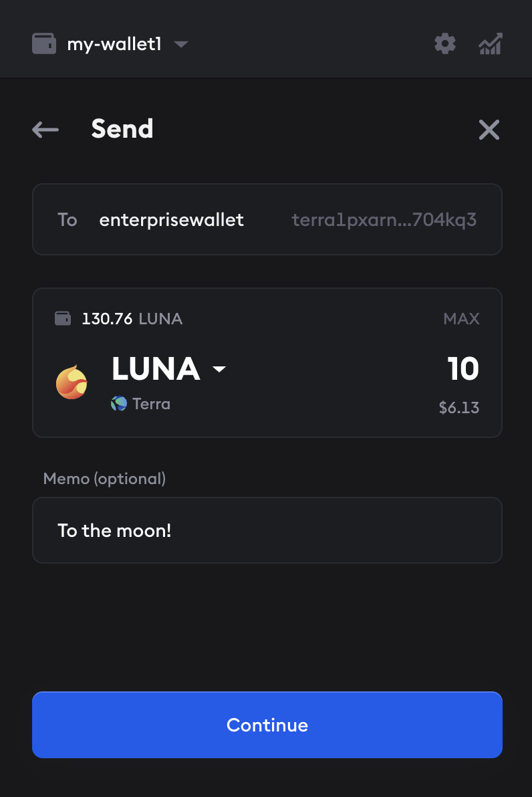The height and width of the screenshot is (797, 532).
Task: Click the truncated terra1pxarn...704kq3 address
Action: [x=384, y=220]
